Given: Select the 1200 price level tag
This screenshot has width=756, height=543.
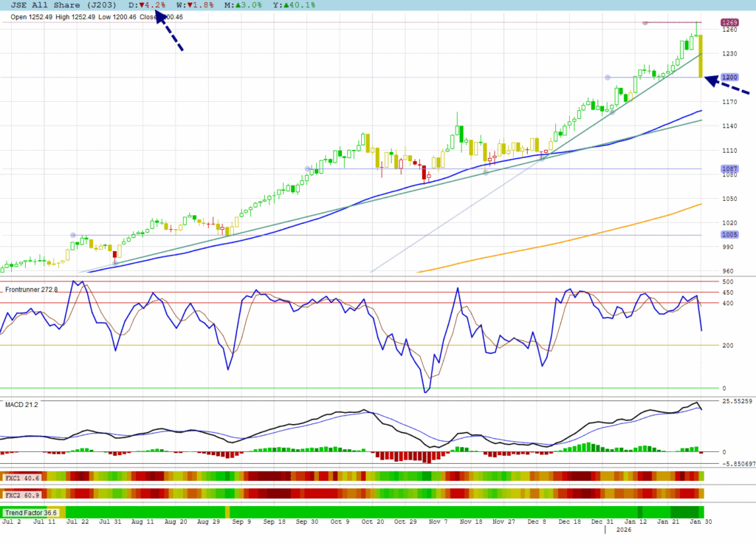Looking at the screenshot, I should (730, 78).
